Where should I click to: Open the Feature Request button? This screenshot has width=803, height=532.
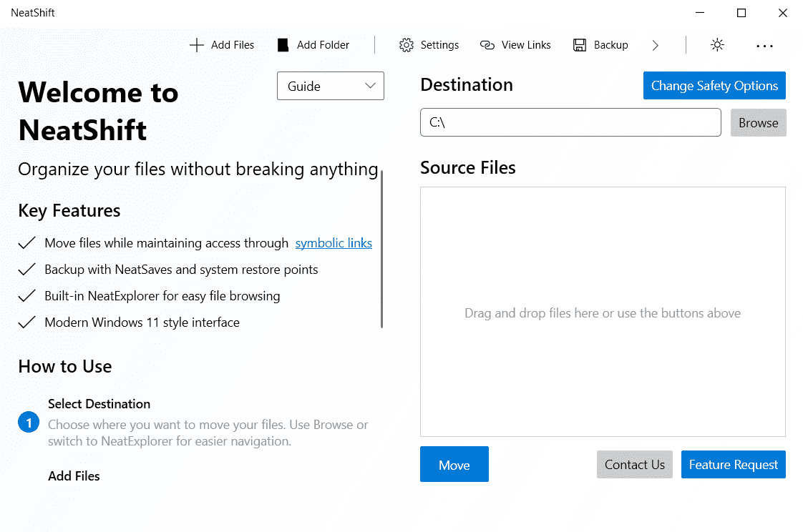(x=733, y=465)
